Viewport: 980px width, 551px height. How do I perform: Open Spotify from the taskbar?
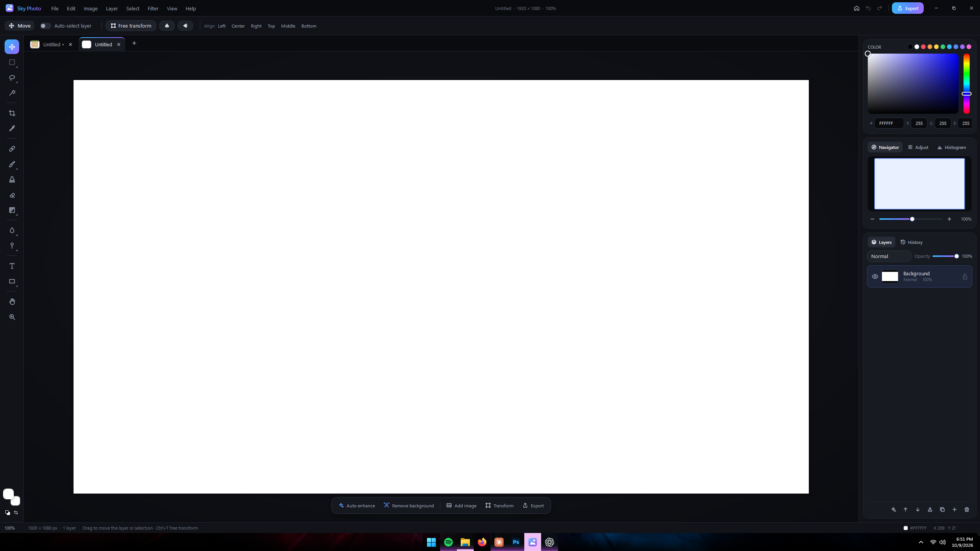pyautogui.click(x=448, y=542)
